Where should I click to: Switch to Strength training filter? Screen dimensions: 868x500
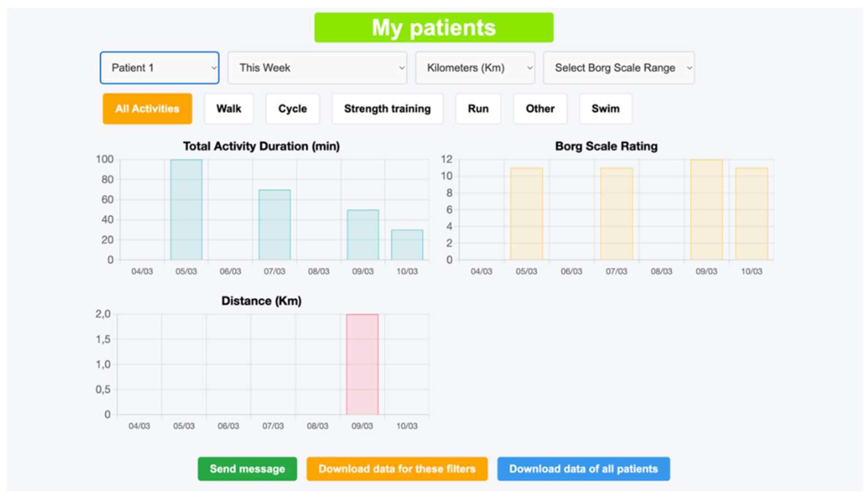[387, 109]
